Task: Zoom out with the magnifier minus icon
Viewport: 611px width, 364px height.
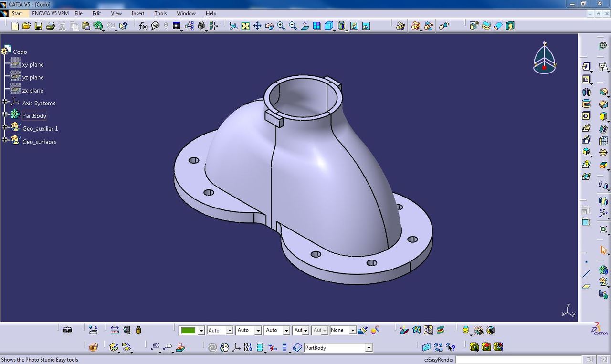Action: (x=293, y=26)
